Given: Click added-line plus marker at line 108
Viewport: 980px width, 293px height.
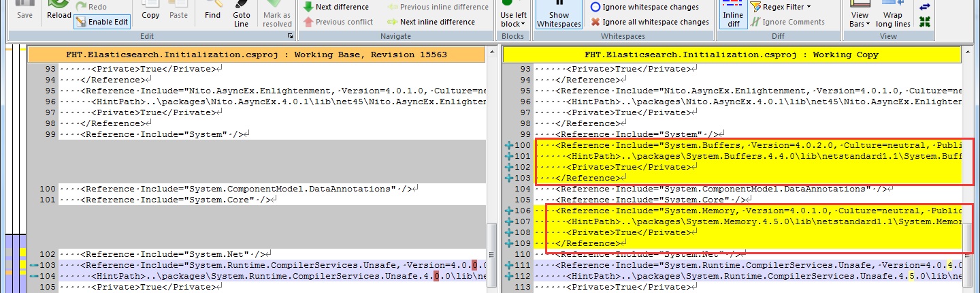Looking at the screenshot, I should [x=508, y=232].
